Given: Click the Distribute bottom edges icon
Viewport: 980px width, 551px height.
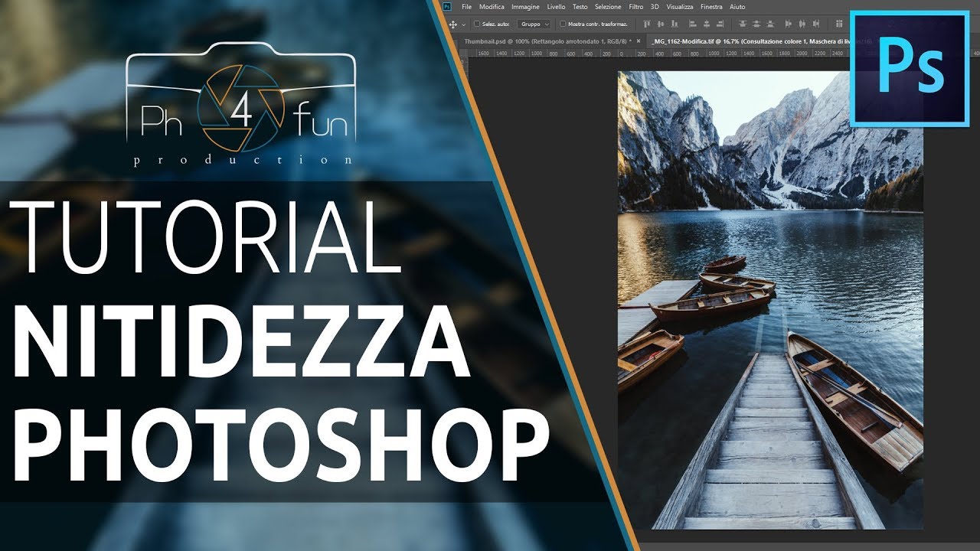Looking at the screenshot, I should click(769, 24).
